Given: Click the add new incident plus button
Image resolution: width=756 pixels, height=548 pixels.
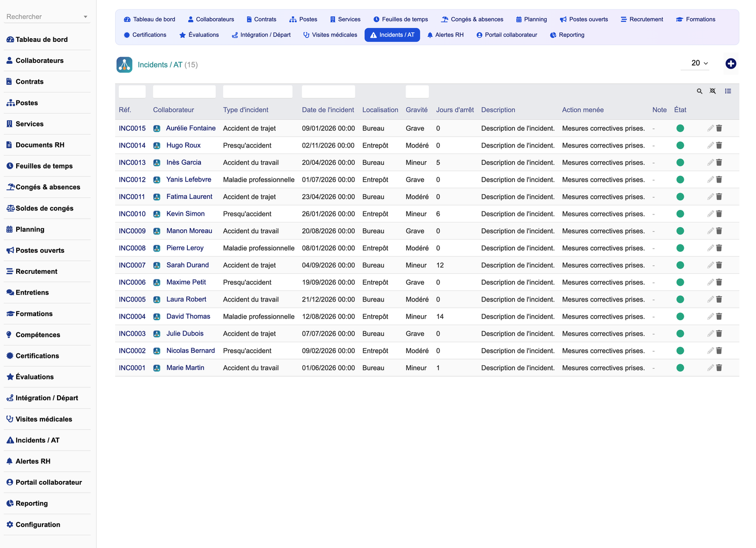Looking at the screenshot, I should (x=731, y=63).
